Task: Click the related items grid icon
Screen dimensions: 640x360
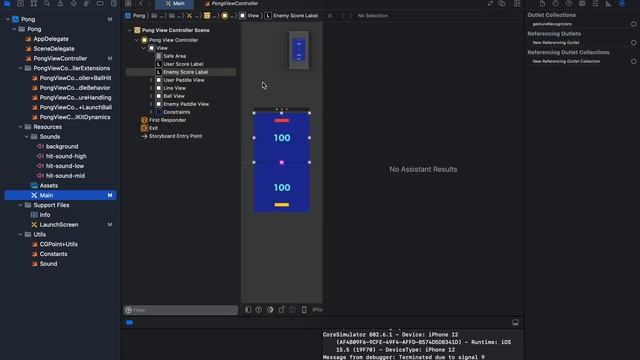Action: tap(128, 4)
